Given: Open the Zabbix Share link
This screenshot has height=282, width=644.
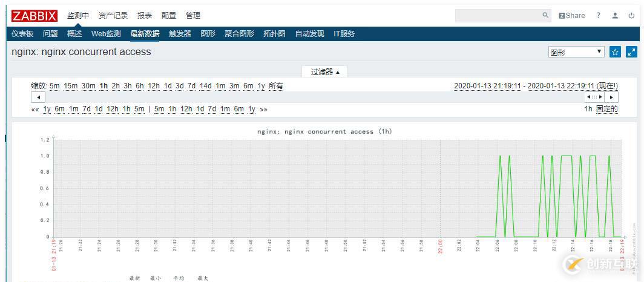Looking at the screenshot, I should click(572, 16).
